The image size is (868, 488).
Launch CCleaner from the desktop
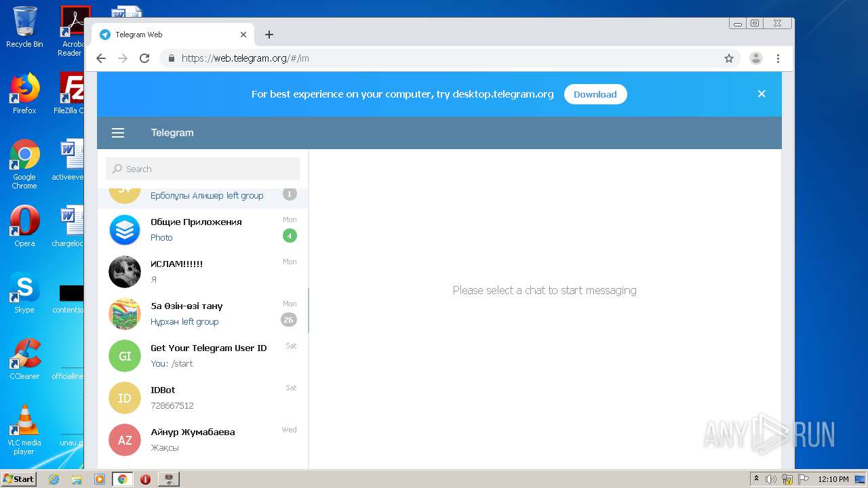coord(24,359)
